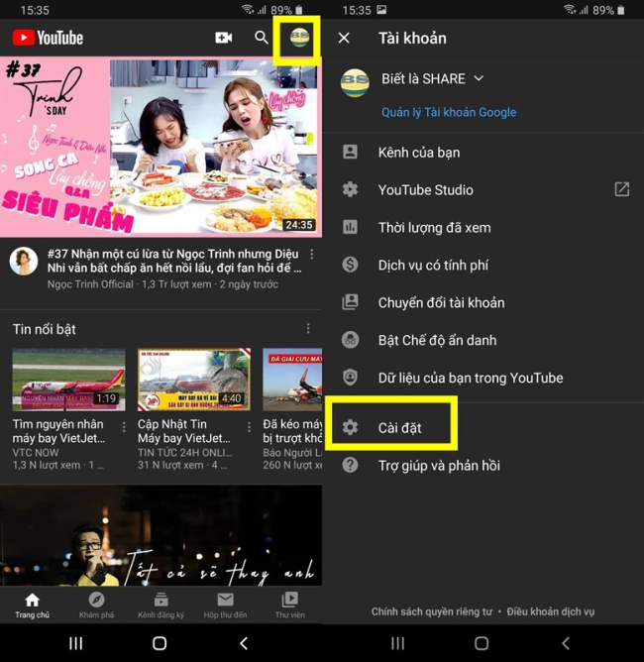Screen dimensions: 644x662
Task: Open Hộp thư đến tab
Action: tap(225, 606)
